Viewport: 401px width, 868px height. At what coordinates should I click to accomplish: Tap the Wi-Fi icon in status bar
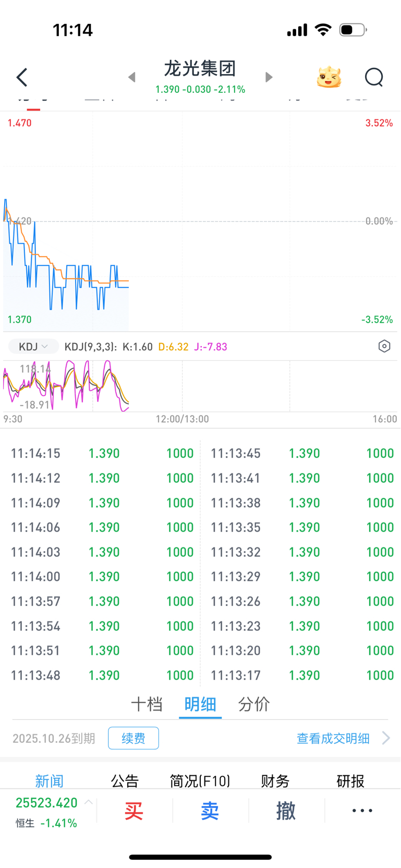coord(323,30)
